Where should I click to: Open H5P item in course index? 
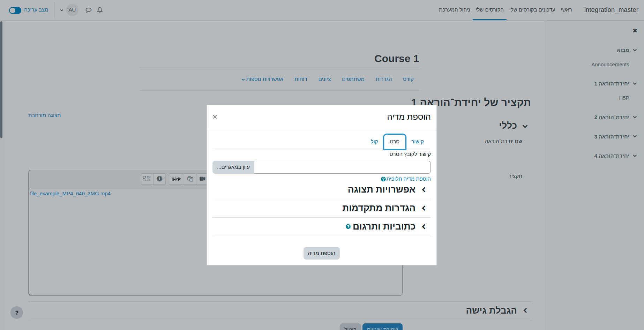click(x=624, y=98)
